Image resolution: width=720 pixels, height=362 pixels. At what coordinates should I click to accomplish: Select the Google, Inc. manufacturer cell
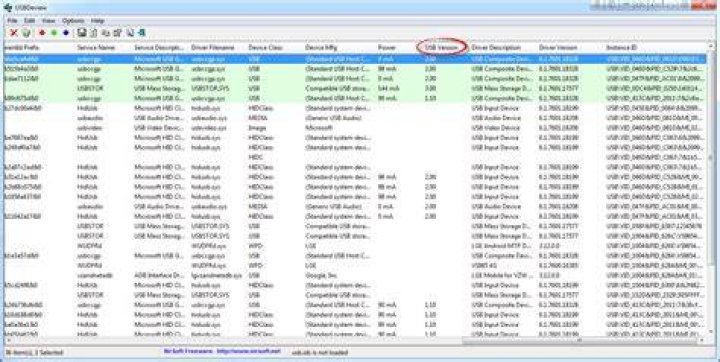(321, 275)
